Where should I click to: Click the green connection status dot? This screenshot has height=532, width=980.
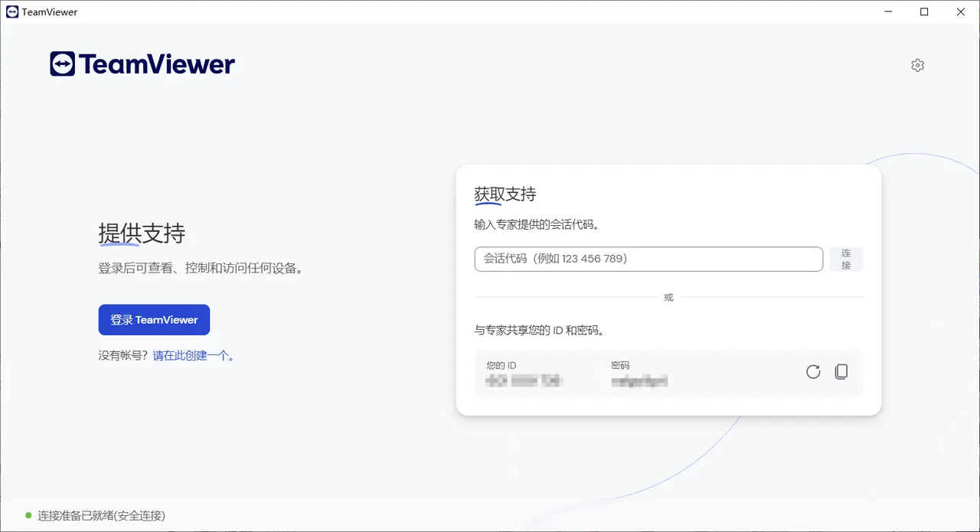(x=28, y=516)
